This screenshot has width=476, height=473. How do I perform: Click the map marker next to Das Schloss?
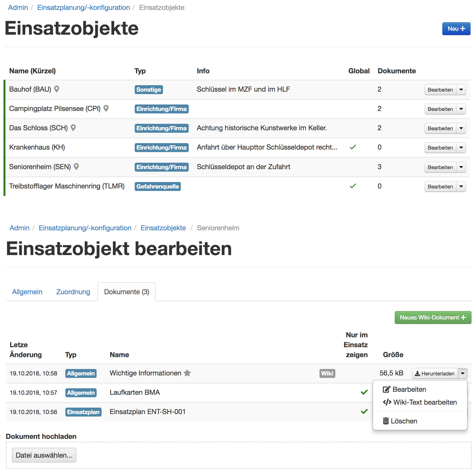[73, 128]
